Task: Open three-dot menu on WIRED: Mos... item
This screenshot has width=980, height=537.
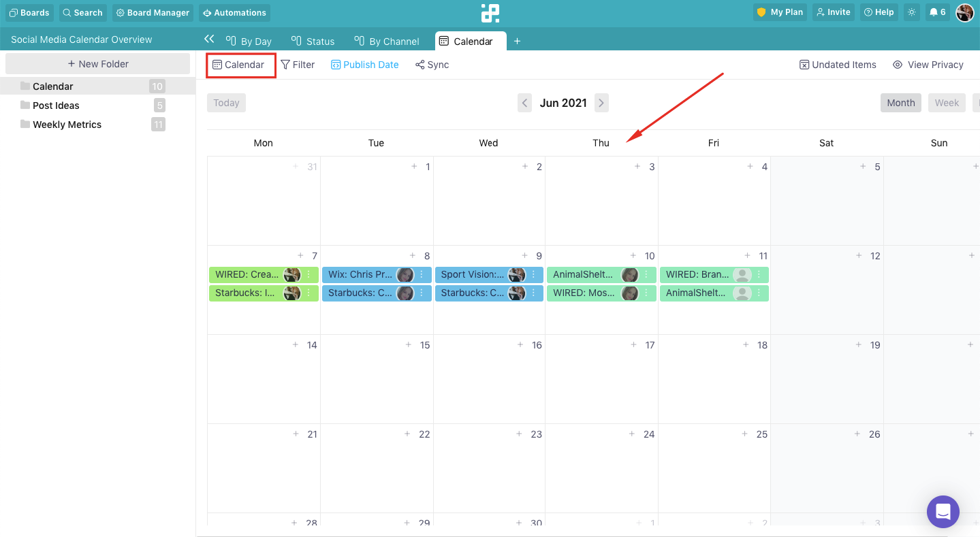Action: [646, 293]
